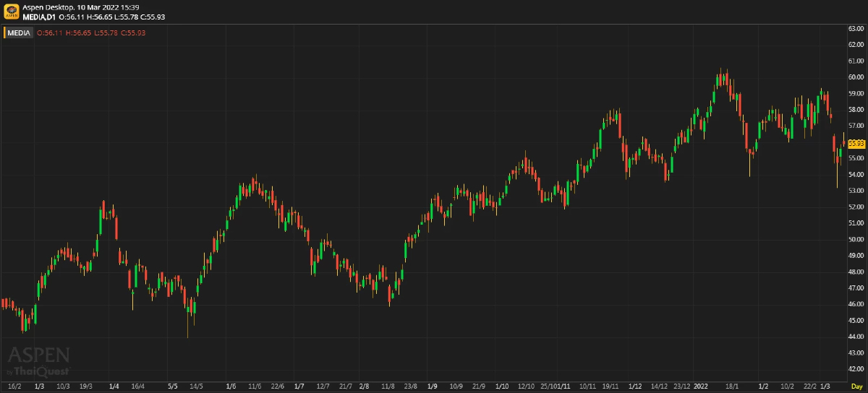
Task: Select the MEDIA symbol label
Action: pos(20,33)
